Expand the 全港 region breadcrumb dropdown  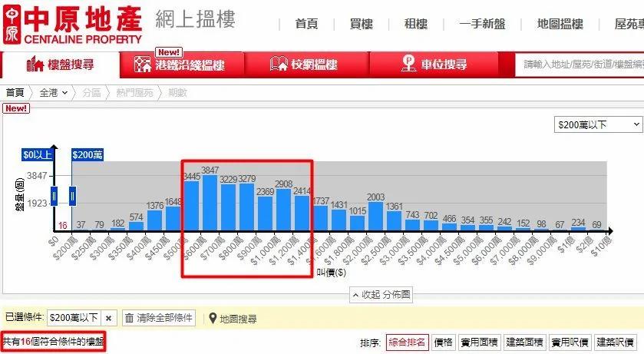tap(54, 93)
